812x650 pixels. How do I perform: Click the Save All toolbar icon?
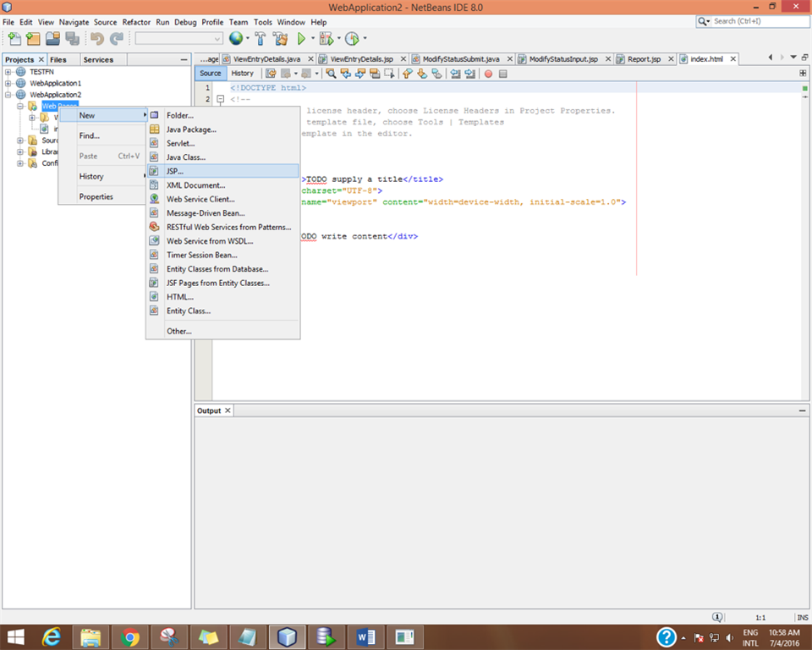click(72, 39)
